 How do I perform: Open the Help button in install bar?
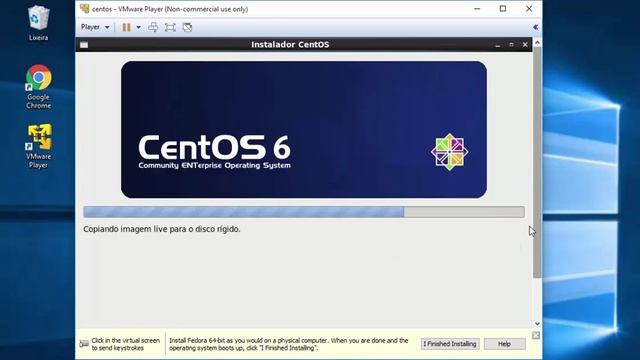coord(504,344)
